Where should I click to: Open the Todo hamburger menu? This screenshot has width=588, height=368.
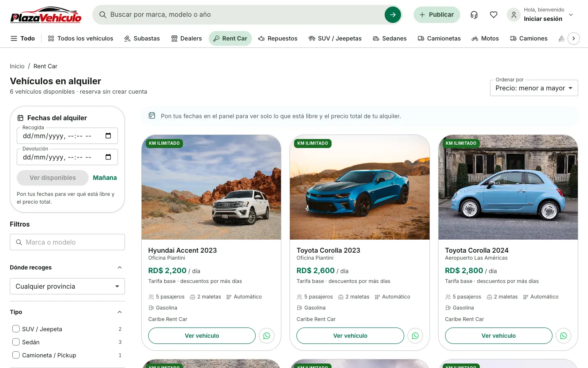22,38
